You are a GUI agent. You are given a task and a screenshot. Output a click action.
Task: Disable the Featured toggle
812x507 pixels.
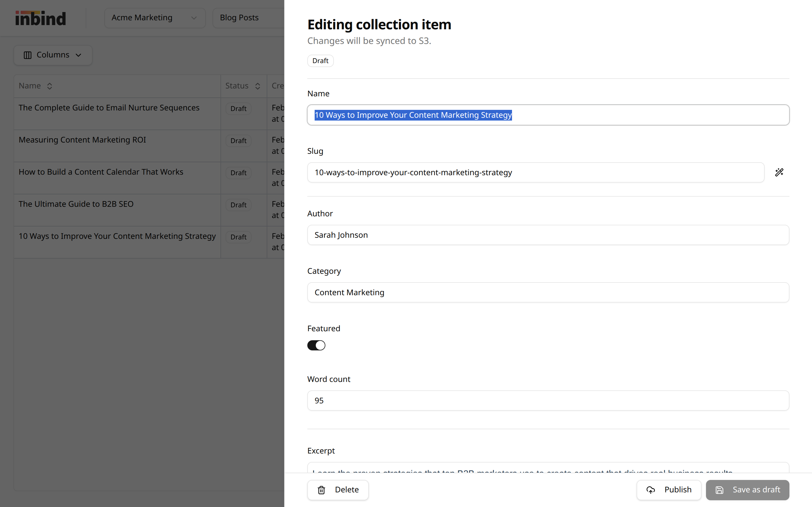click(x=316, y=345)
